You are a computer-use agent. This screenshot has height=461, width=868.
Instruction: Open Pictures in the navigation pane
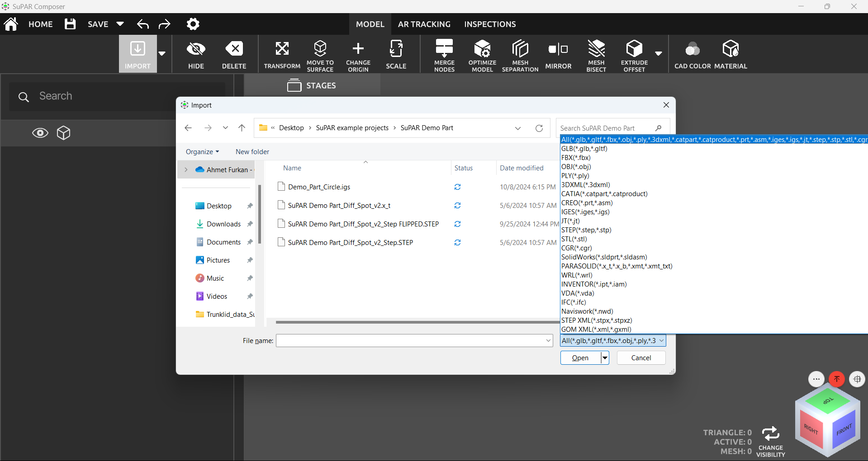(218, 260)
